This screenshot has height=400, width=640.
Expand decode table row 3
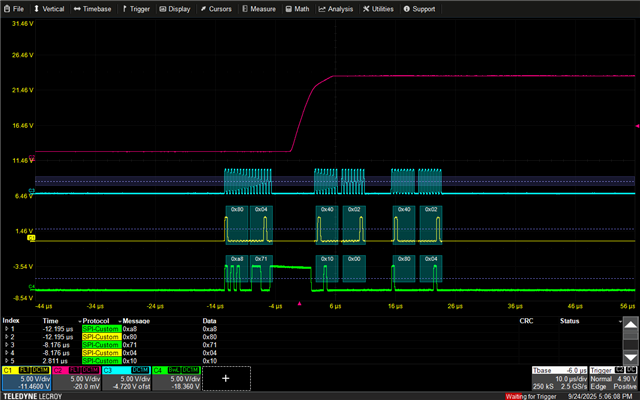tap(5, 343)
